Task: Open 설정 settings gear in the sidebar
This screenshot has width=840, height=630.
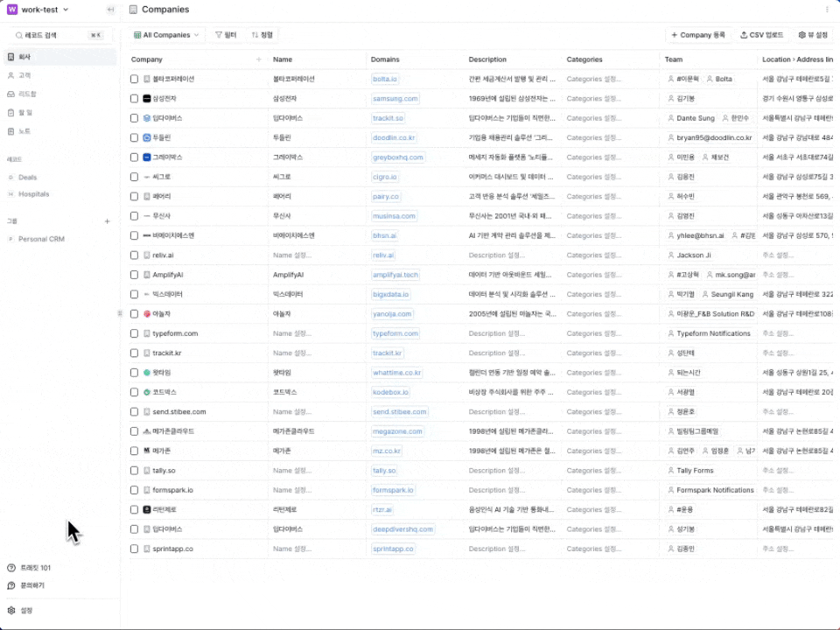Action: 12,610
